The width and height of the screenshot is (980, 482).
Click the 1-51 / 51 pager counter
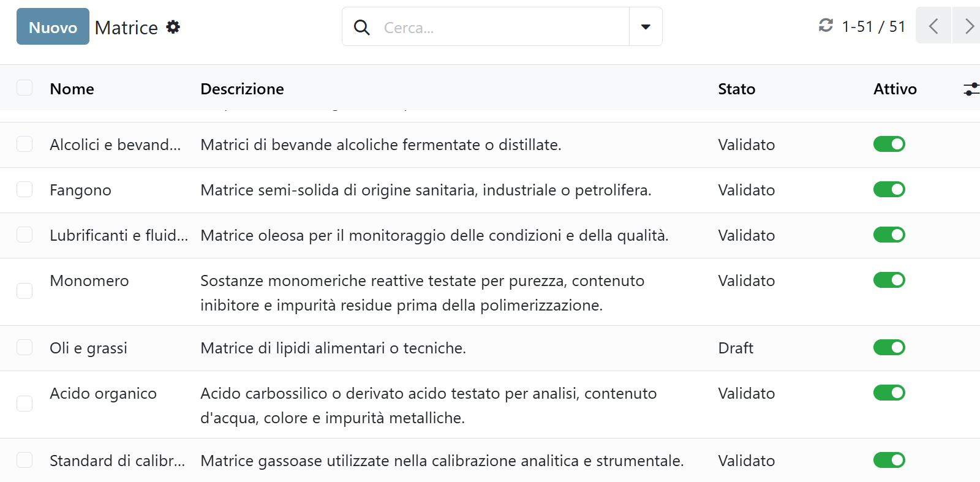click(x=873, y=27)
